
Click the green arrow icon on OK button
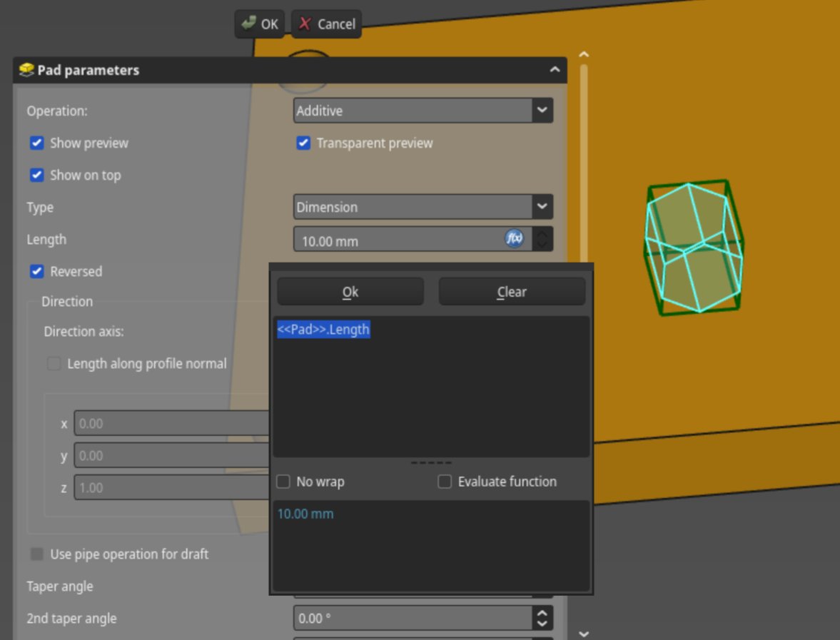pos(249,24)
